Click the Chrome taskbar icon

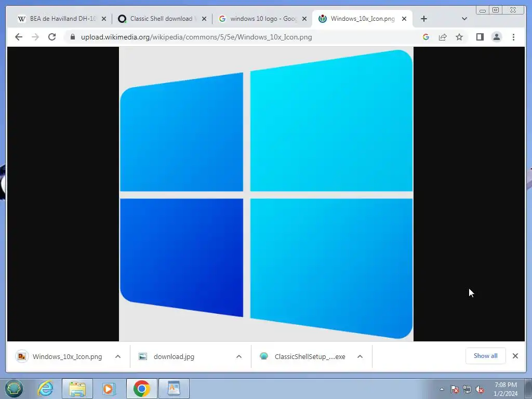tap(141, 389)
